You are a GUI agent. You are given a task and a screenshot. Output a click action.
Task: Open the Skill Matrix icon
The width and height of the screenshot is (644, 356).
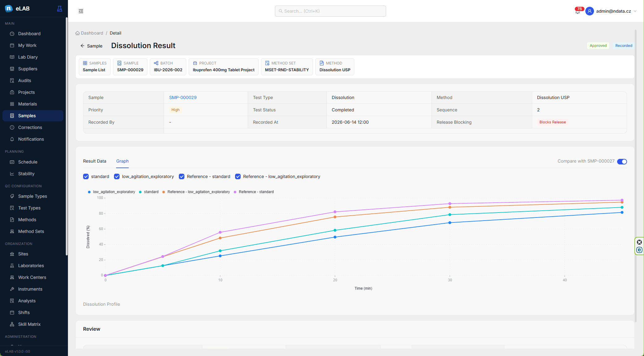tap(12, 324)
